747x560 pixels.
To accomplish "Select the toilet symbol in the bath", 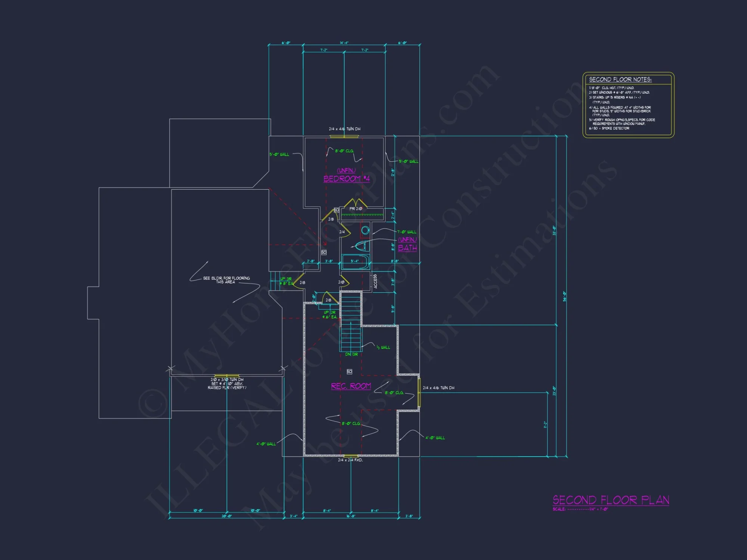I will (362, 246).
